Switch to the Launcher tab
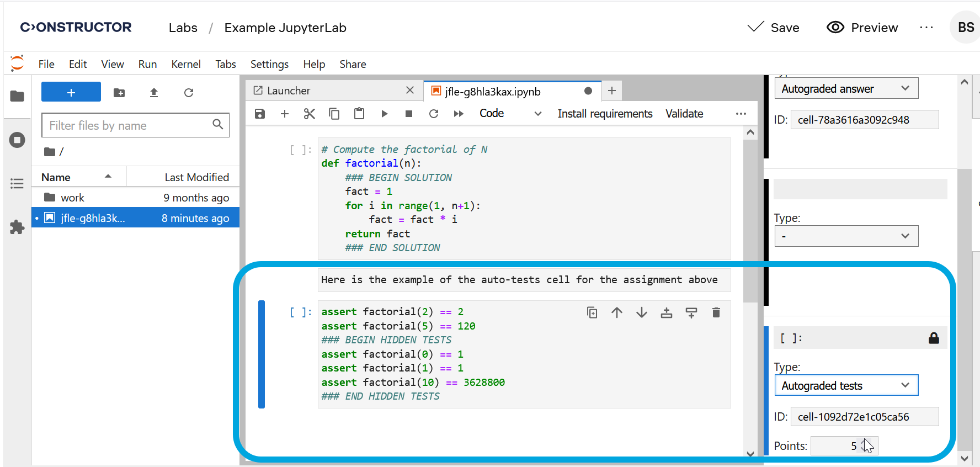The image size is (980, 467). click(x=289, y=91)
